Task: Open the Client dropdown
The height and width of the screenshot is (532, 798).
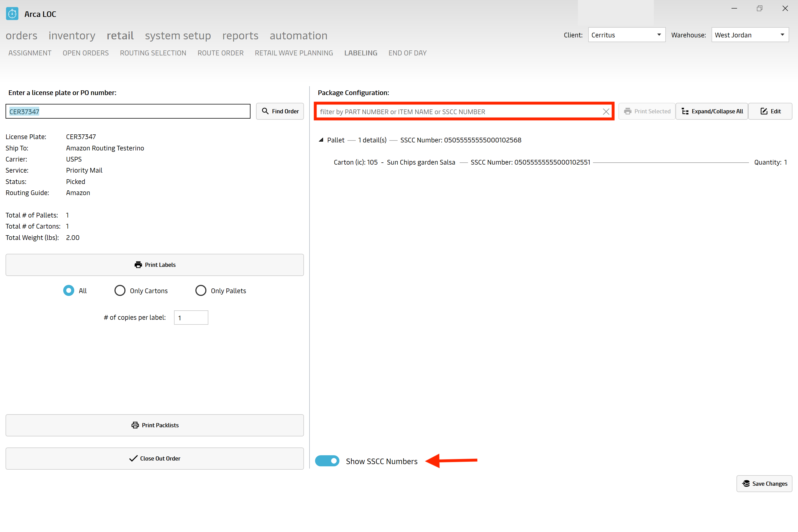Action: pyautogui.click(x=627, y=35)
